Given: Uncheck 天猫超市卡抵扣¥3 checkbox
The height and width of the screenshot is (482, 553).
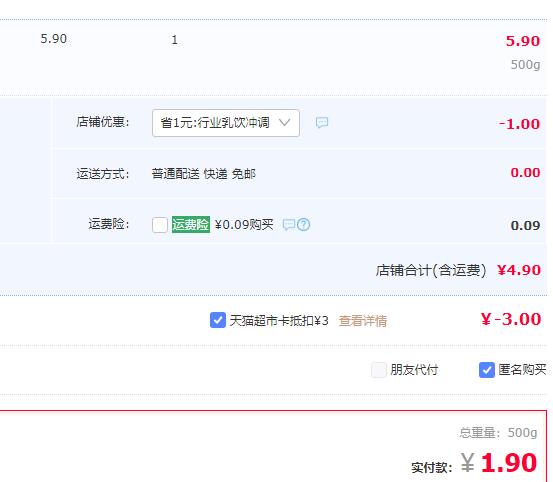Looking at the screenshot, I should click(218, 320).
